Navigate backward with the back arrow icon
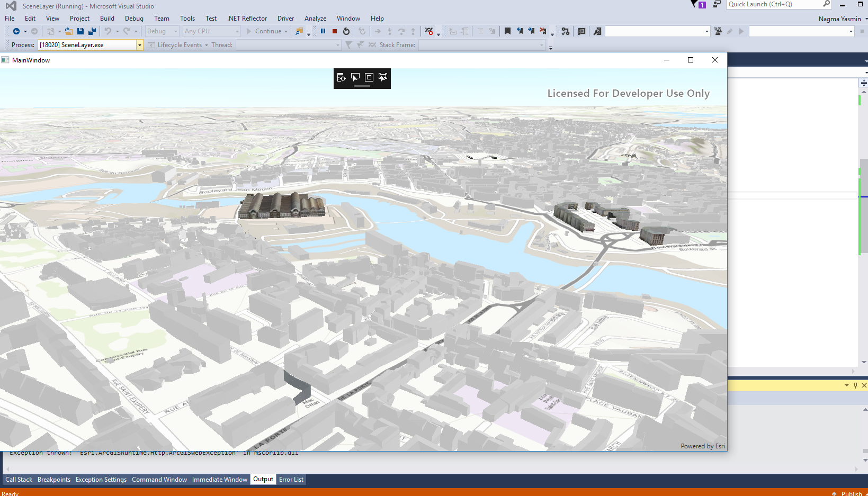 click(16, 31)
